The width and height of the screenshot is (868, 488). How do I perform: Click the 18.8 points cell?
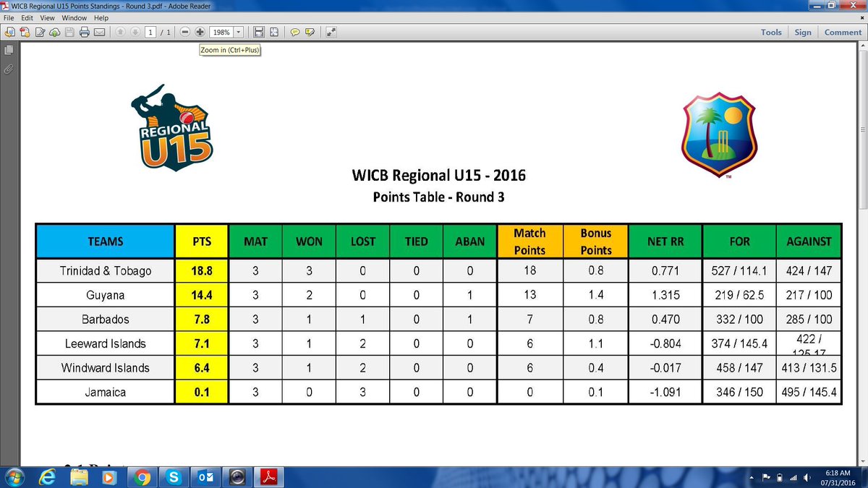202,271
